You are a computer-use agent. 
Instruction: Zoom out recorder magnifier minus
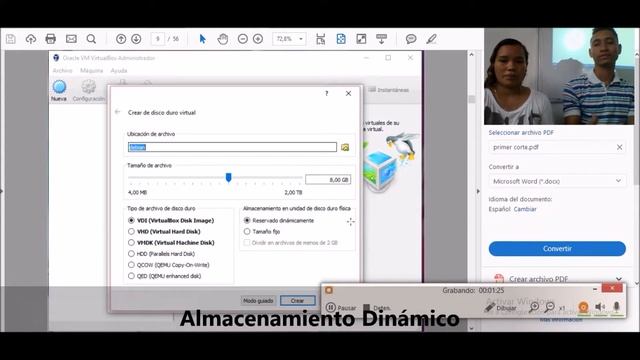(550, 307)
